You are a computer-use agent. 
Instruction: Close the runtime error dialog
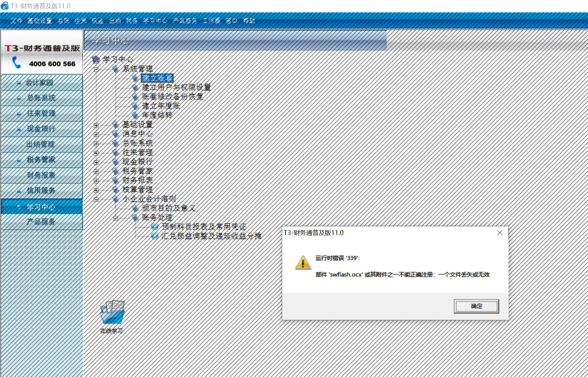coord(500,233)
